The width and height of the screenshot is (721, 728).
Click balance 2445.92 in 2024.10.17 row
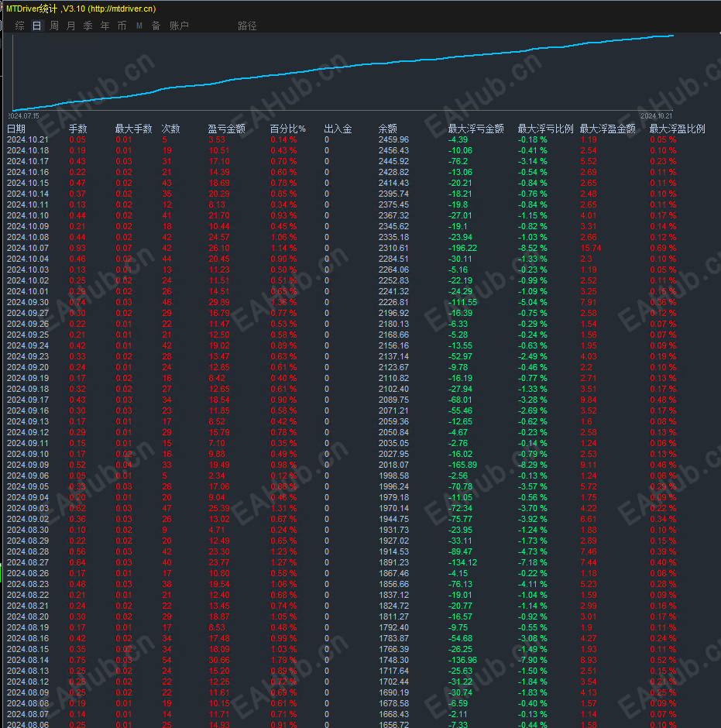click(393, 161)
